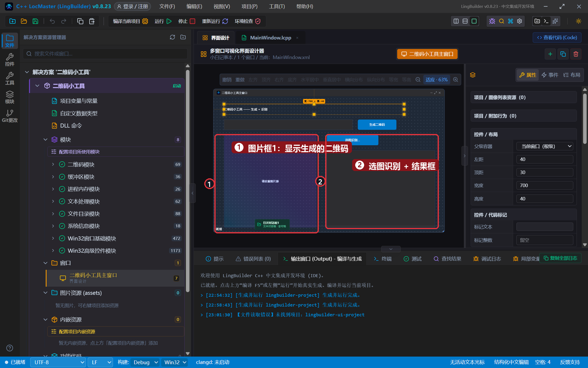Open the UTF-8 encoding dropdown

coord(58,362)
